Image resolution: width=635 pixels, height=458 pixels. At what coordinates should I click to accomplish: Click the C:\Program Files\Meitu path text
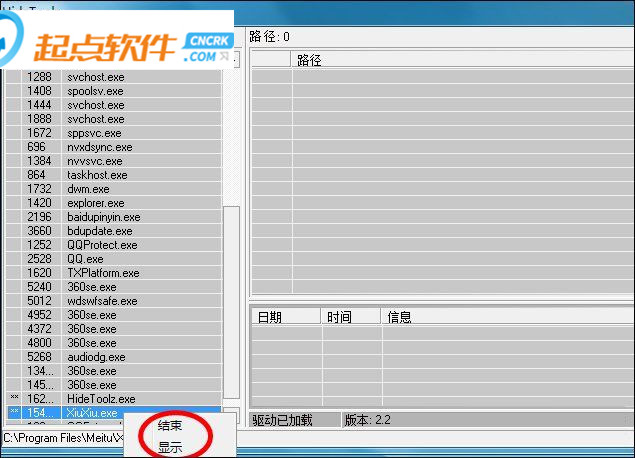click(63, 438)
